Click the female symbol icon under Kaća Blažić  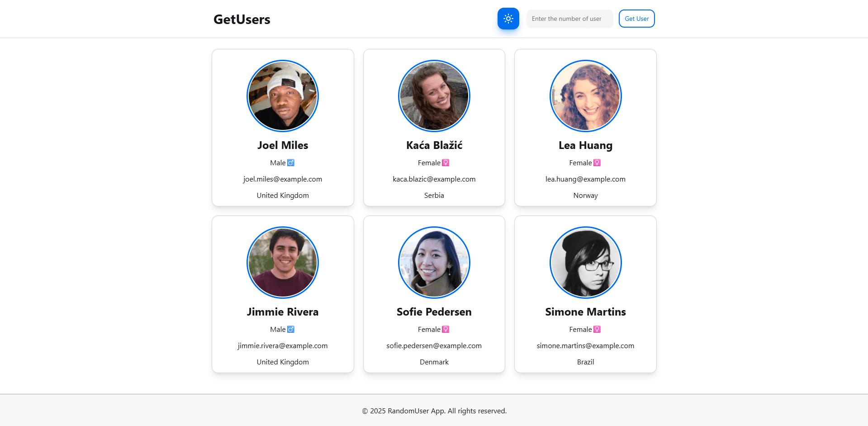click(x=446, y=163)
